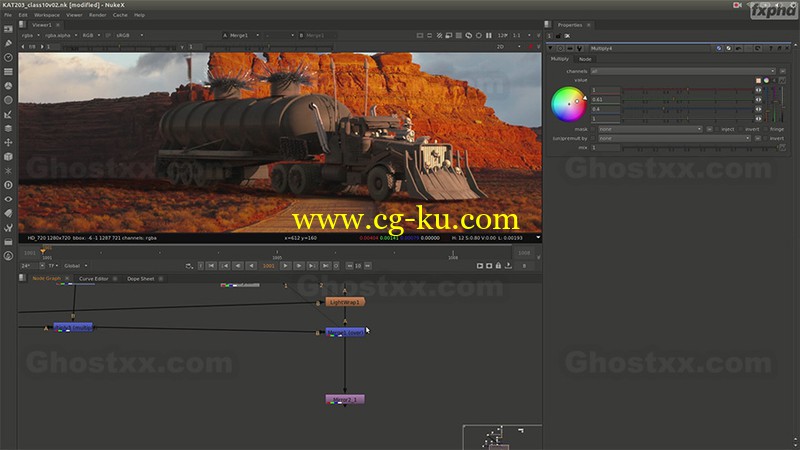Screen dimensions: 800x450
Task: Open the Draw nodes pen icon
Action: (x=8, y=43)
